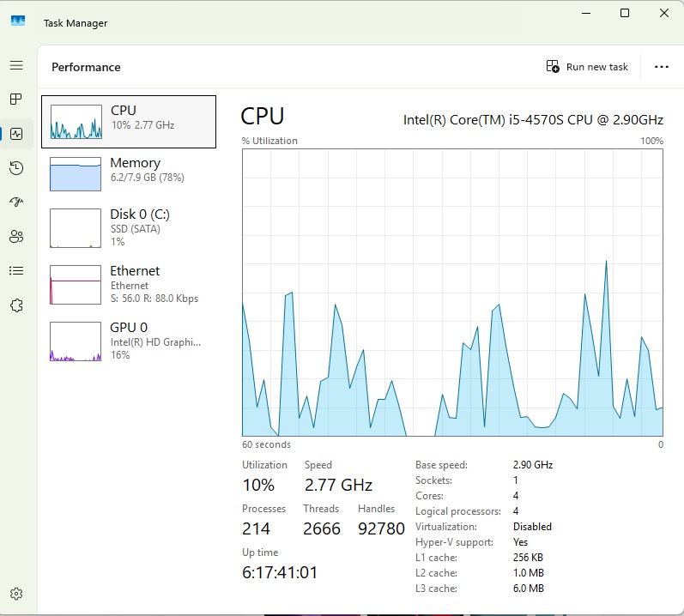This screenshot has width=684, height=616.
Task: Select the Memory performance entry
Action: point(129,174)
